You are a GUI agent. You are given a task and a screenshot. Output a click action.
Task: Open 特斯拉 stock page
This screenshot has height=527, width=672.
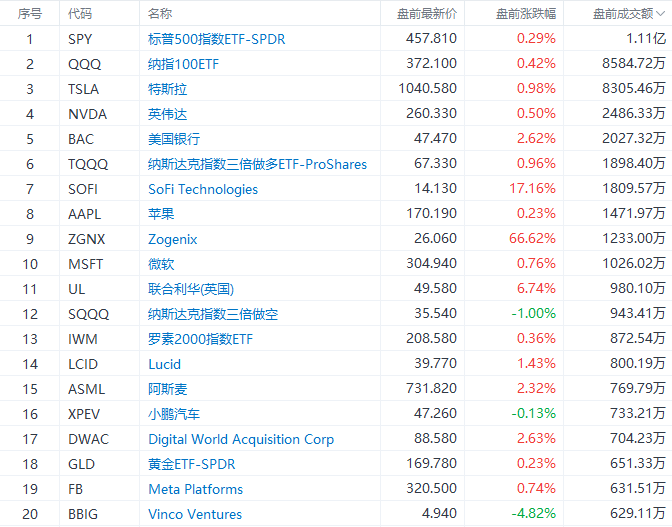(167, 89)
